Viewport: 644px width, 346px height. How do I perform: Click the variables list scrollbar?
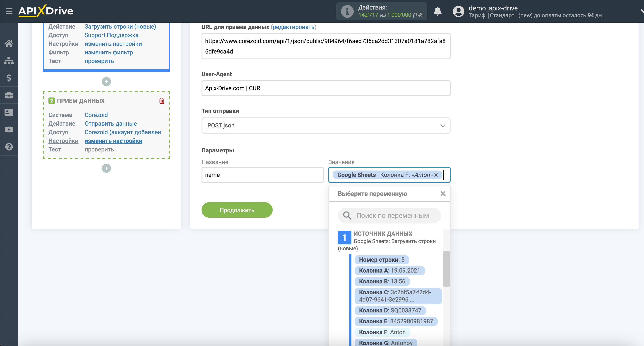(446, 269)
